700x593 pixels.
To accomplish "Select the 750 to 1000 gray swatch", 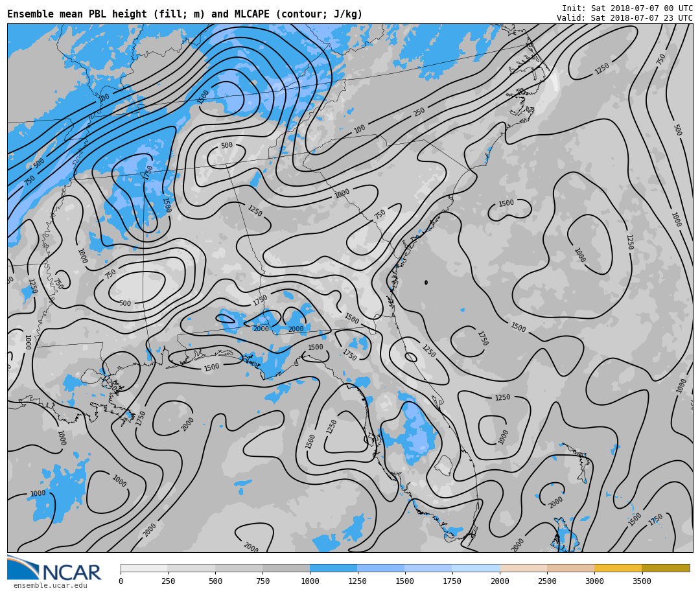I will point(286,568).
